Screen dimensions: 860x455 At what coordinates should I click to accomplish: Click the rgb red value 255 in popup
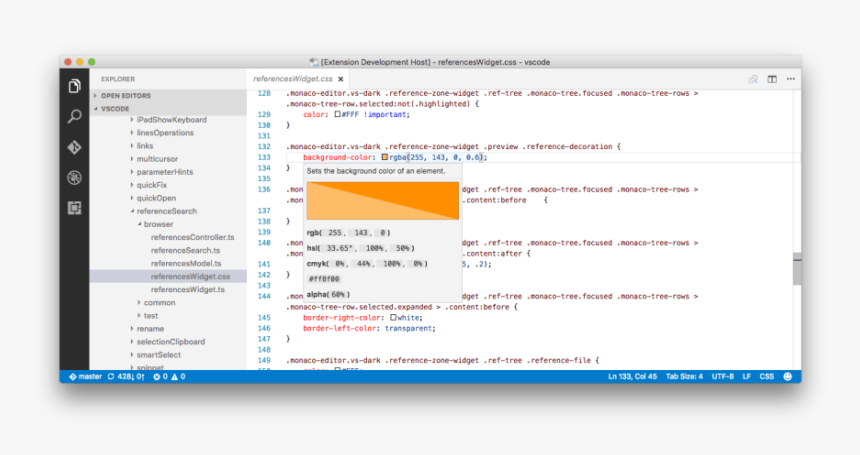335,233
